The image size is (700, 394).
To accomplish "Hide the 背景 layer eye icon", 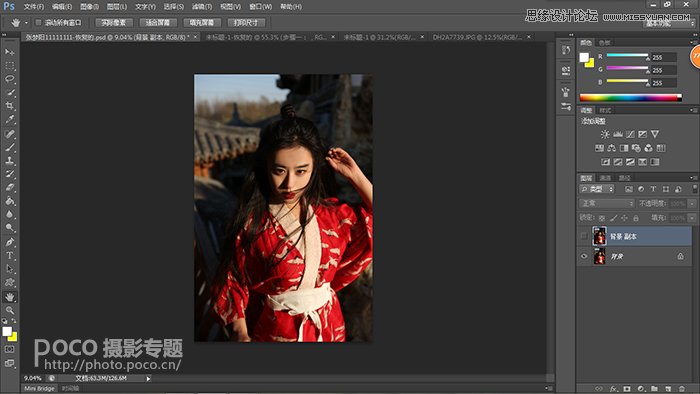I will 584,256.
